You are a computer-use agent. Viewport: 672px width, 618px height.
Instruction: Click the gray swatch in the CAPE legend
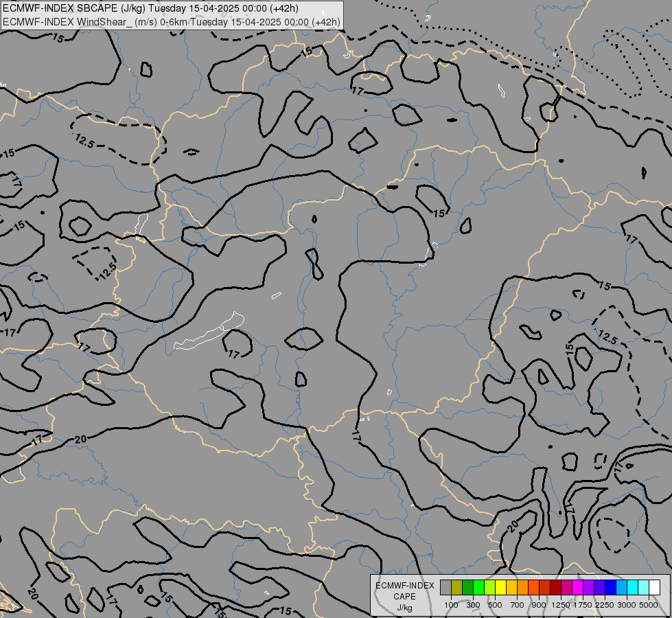(x=445, y=588)
